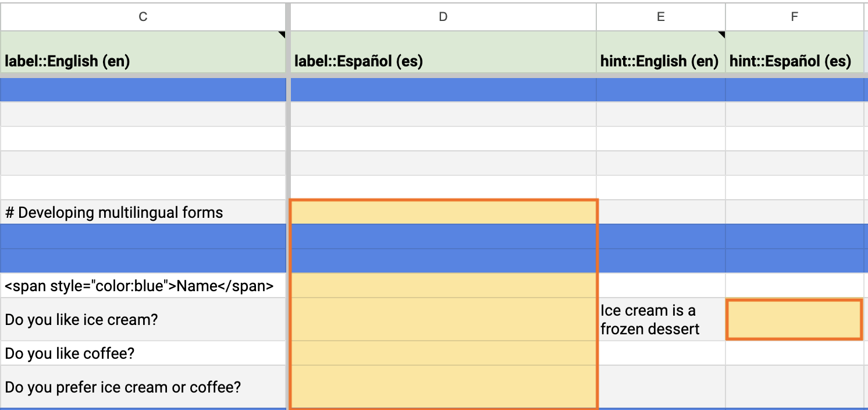868x410 pixels.
Task: Click the highlighted empty Spanish hint cell
Action: [x=794, y=320]
